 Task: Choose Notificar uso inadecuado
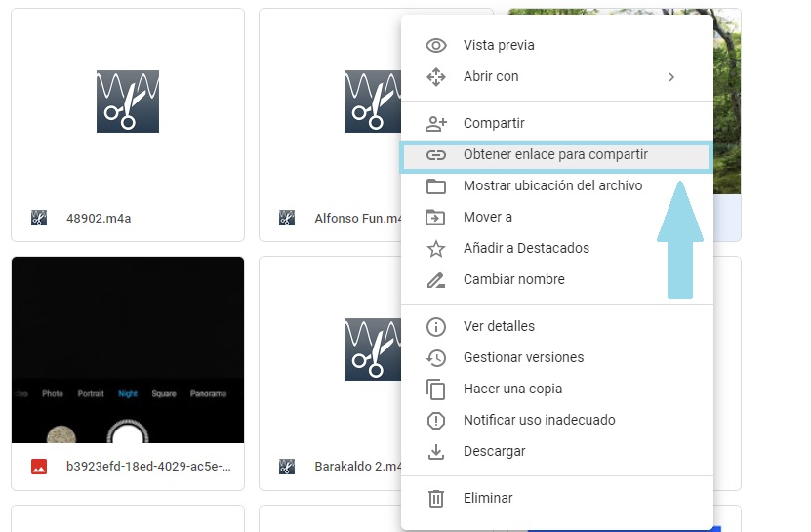coord(557,420)
